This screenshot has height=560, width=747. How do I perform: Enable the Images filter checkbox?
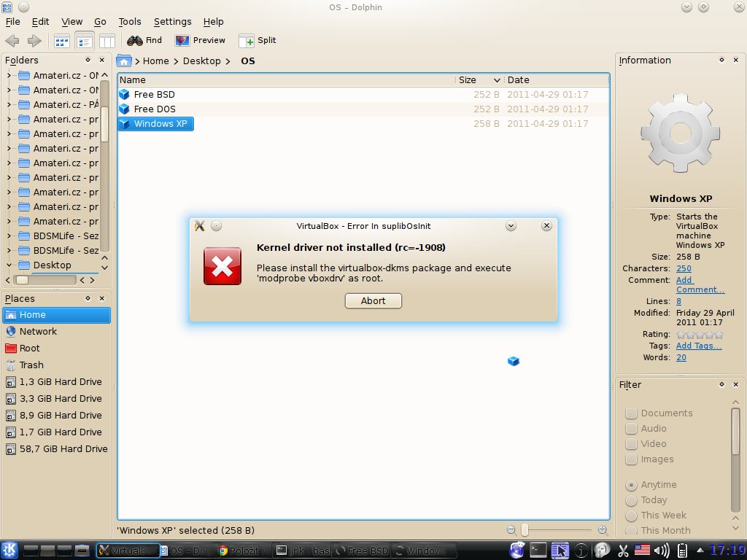[631, 459]
